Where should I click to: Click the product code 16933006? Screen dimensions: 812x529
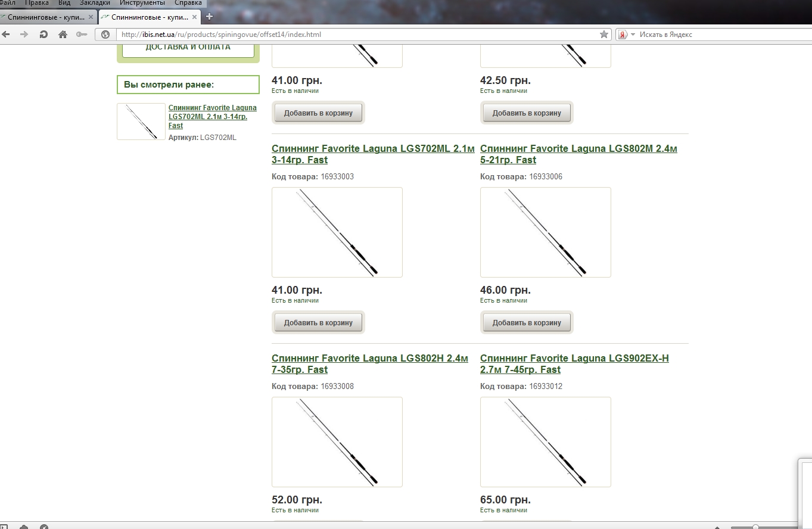pyautogui.click(x=546, y=177)
